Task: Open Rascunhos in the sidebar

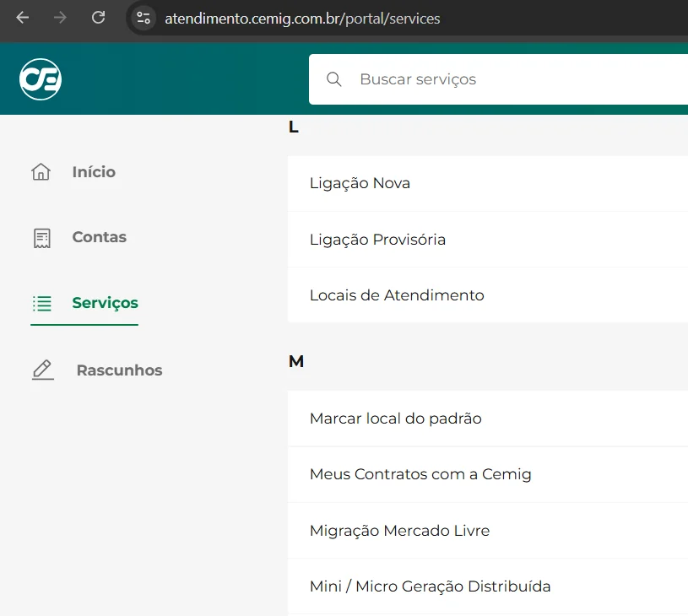Action: pyautogui.click(x=119, y=370)
